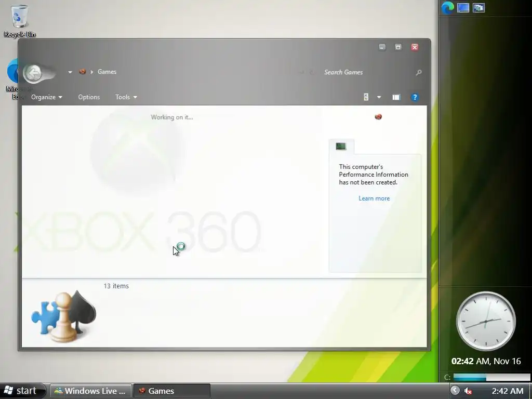Change view with the views icon
Image resolution: width=532 pixels, height=399 pixels.
366,97
